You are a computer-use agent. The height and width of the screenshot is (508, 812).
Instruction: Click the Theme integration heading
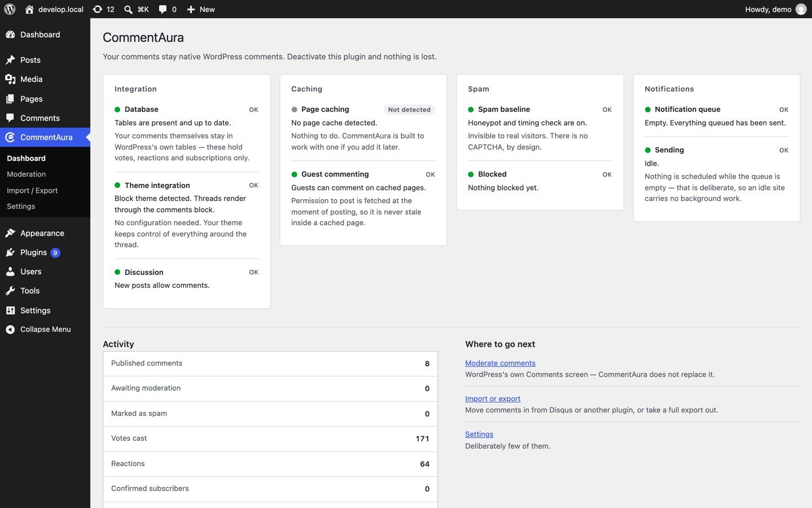tap(157, 185)
